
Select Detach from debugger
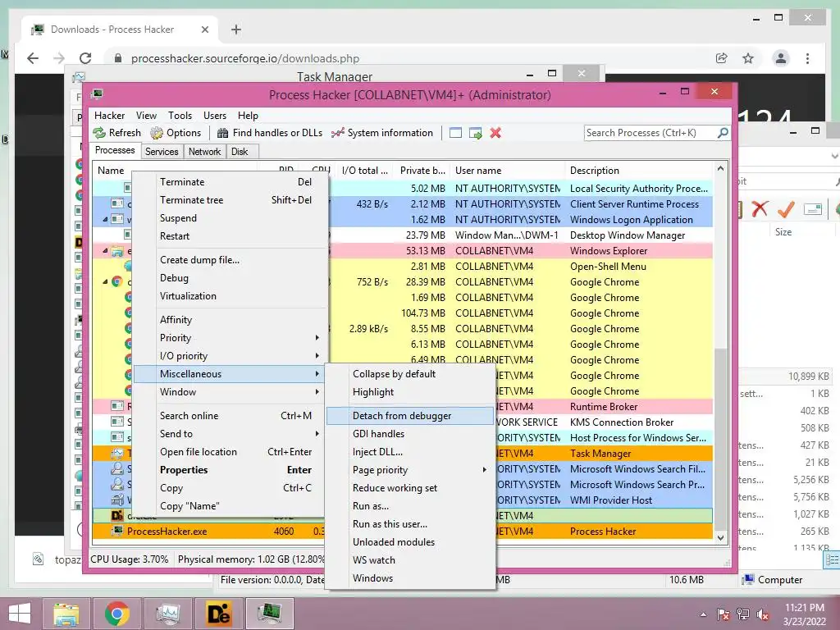(410, 416)
